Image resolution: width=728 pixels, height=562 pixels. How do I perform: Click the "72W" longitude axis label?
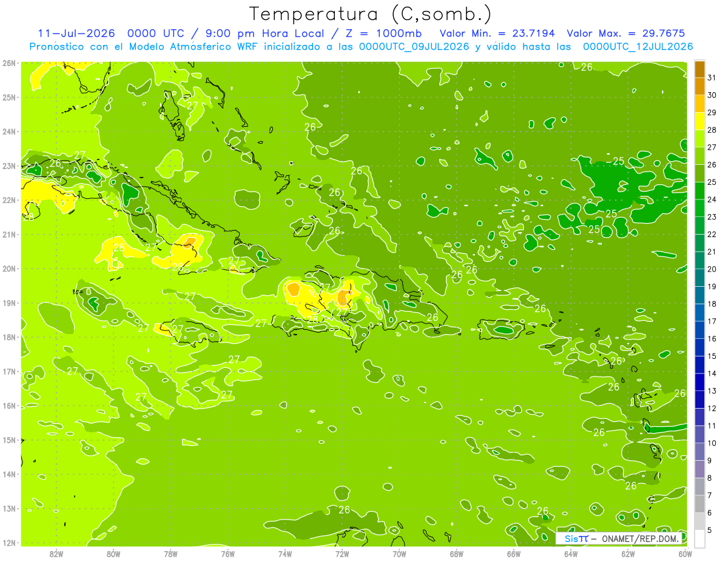point(342,554)
